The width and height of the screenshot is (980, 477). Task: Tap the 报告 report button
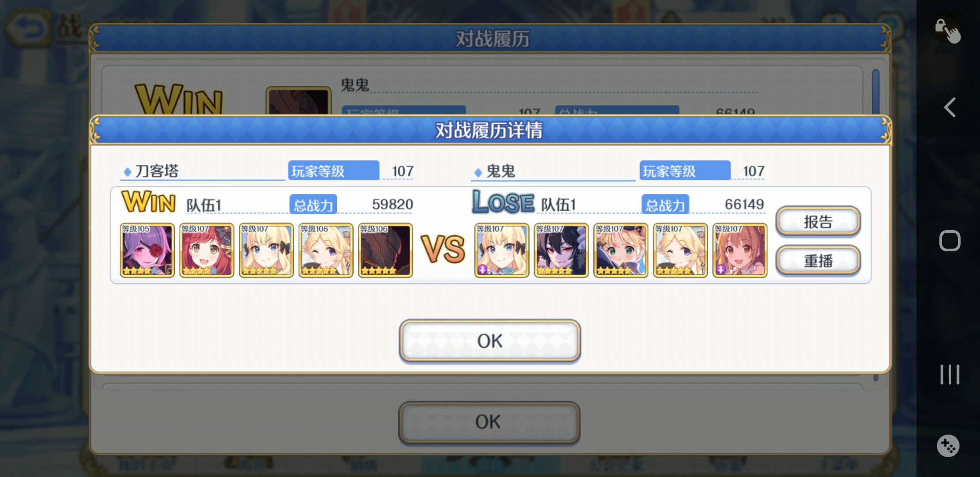point(818,221)
